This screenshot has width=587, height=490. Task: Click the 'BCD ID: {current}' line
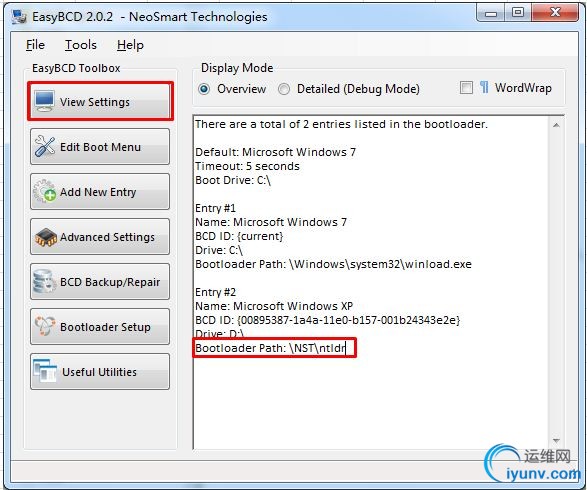tap(239, 236)
